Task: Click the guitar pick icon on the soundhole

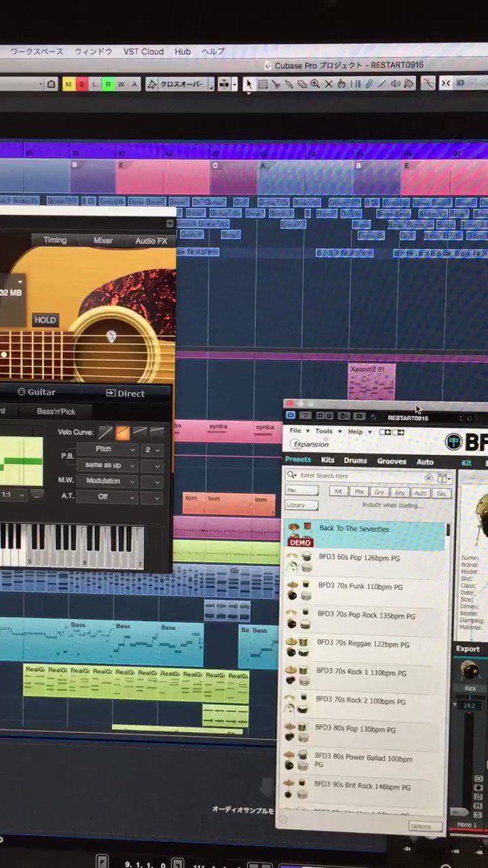Action: [111, 335]
